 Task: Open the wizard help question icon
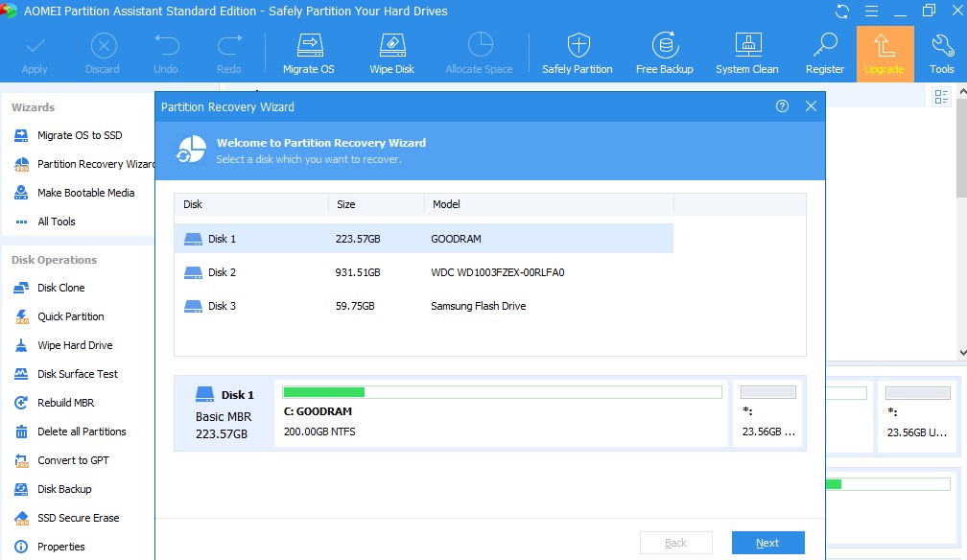coord(782,106)
